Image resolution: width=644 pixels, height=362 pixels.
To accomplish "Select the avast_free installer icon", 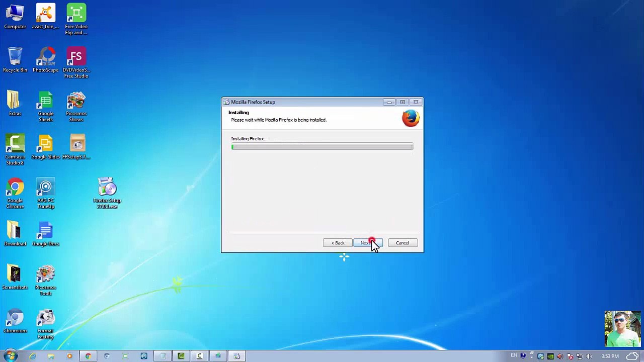I will click(x=45, y=17).
